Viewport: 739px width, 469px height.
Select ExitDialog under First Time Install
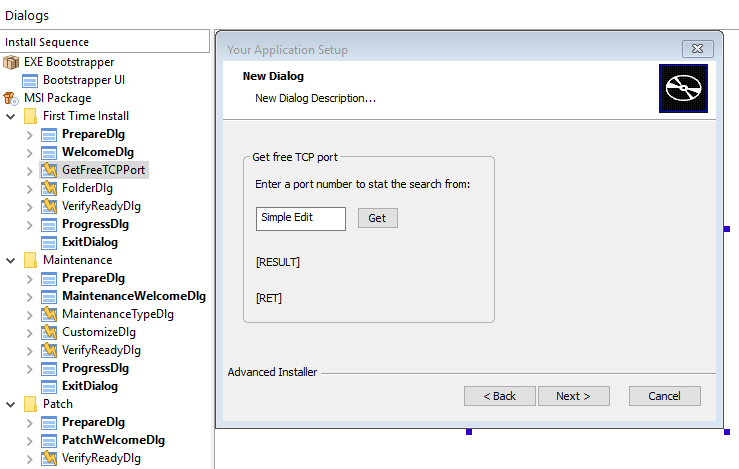click(x=90, y=242)
